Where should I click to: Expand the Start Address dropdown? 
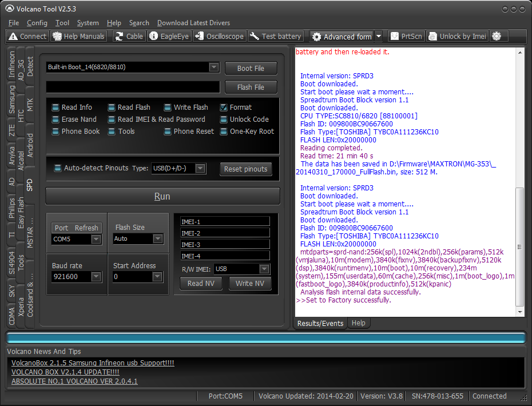(157, 277)
